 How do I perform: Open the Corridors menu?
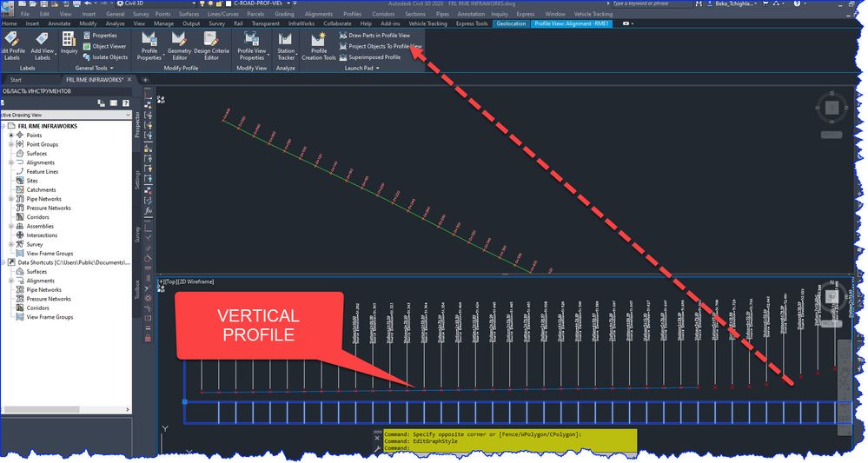[x=383, y=14]
